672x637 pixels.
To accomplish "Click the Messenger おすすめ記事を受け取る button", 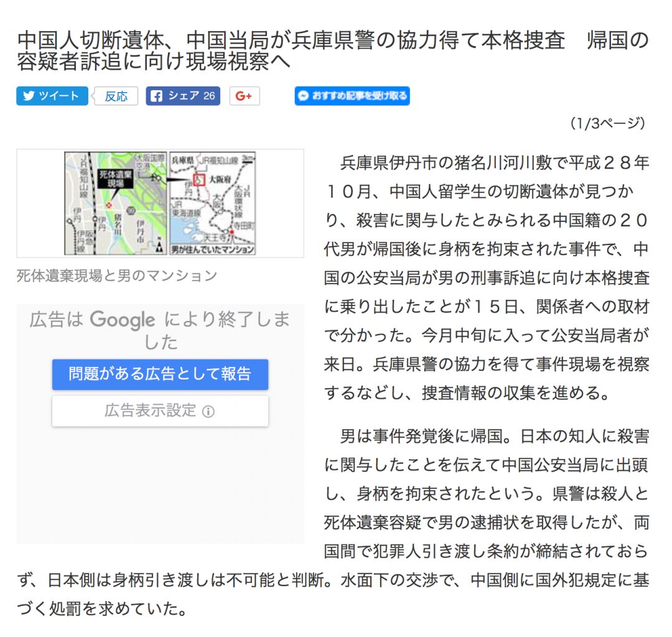I will point(352,96).
